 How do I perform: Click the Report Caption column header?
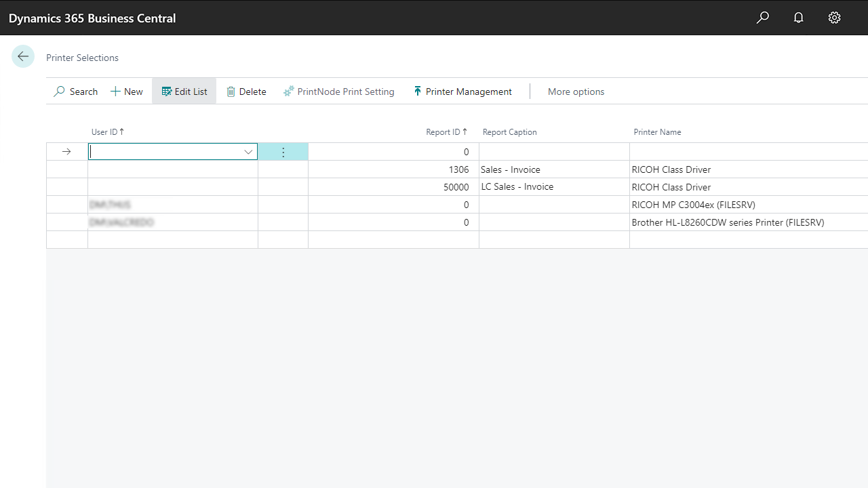(x=510, y=132)
